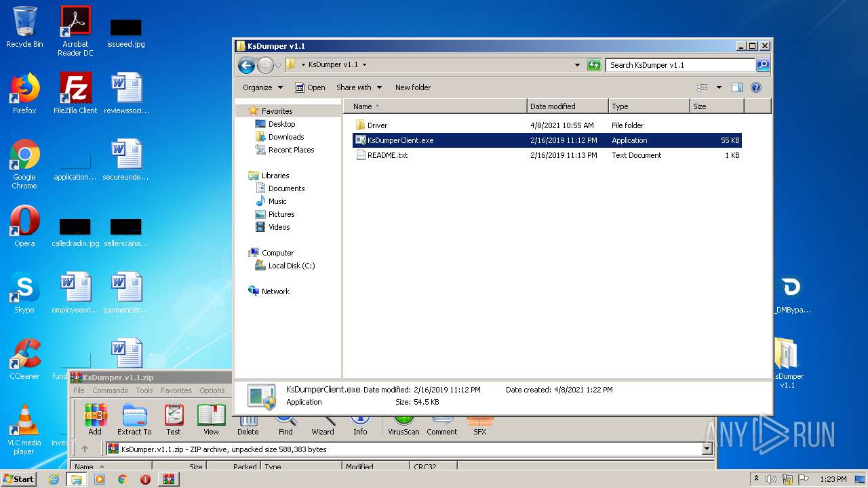Open Explorer help icon
The height and width of the screenshot is (488, 868).
756,87
